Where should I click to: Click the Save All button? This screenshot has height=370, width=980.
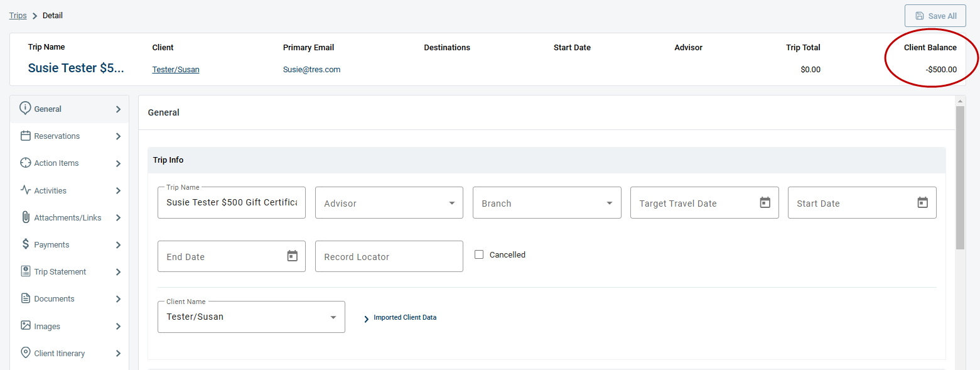[x=935, y=15]
